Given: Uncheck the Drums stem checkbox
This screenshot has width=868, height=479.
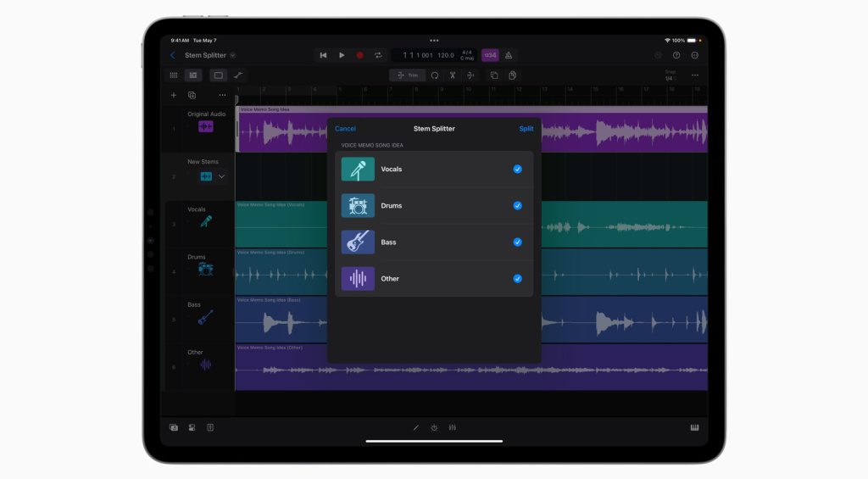Looking at the screenshot, I should (x=518, y=205).
